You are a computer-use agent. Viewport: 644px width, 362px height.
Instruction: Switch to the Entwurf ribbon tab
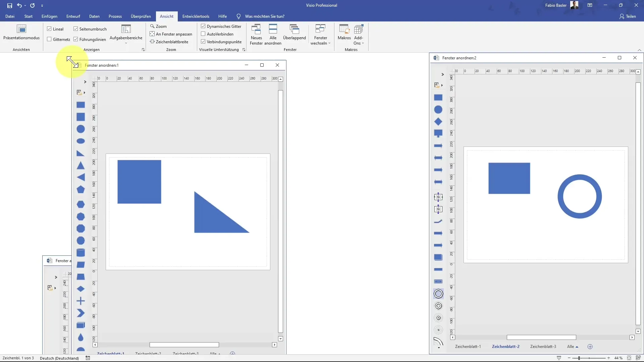click(x=73, y=16)
